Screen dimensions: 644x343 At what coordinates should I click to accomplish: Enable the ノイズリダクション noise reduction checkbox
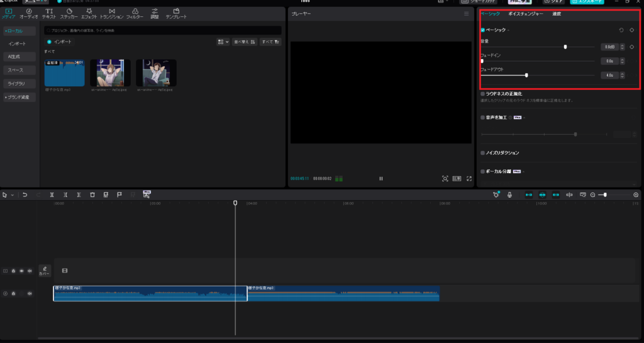coord(482,153)
